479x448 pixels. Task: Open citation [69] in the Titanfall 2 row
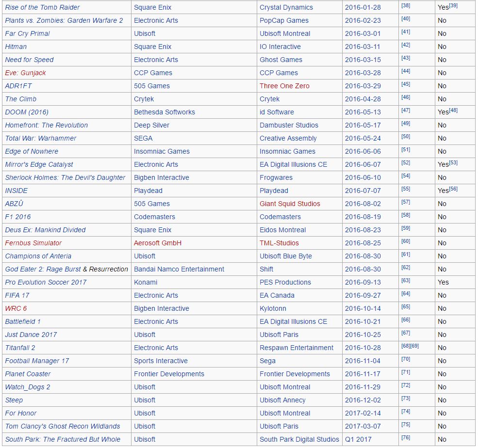coord(414,346)
